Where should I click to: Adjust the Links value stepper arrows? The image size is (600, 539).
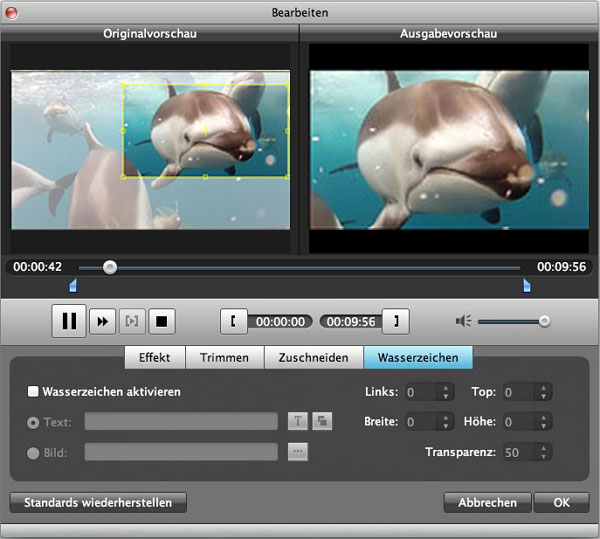445,392
